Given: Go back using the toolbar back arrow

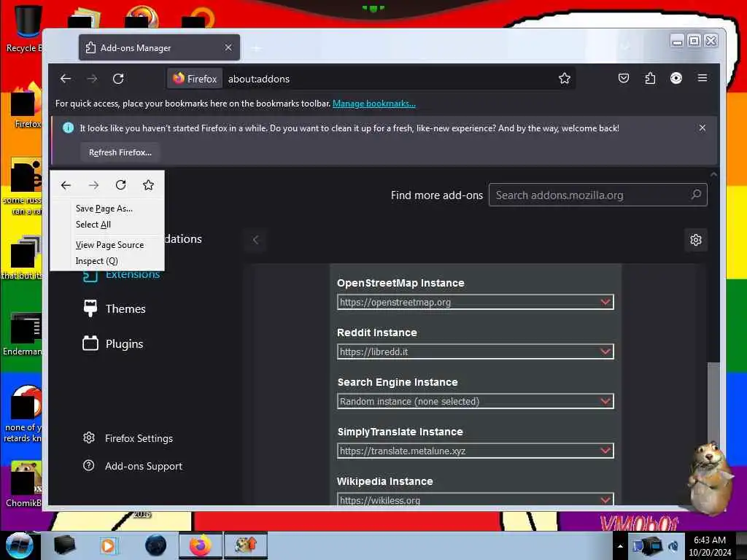Looking at the screenshot, I should click(x=66, y=79).
